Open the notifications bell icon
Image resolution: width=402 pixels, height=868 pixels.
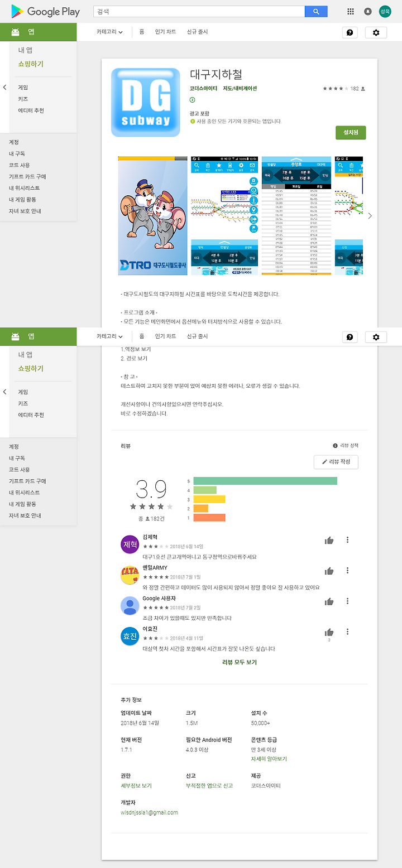367,11
